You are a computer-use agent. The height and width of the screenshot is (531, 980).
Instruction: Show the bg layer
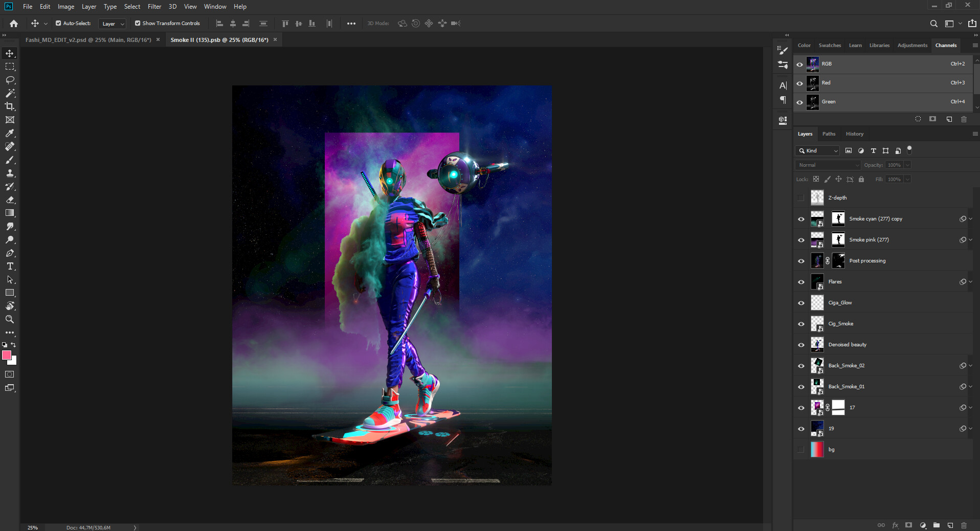coord(801,450)
